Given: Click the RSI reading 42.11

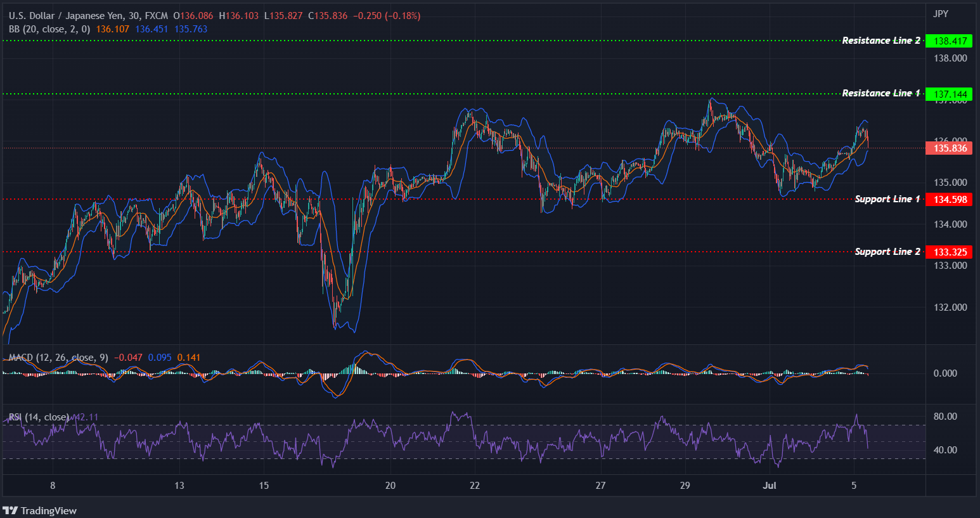Looking at the screenshot, I should click(86, 417).
